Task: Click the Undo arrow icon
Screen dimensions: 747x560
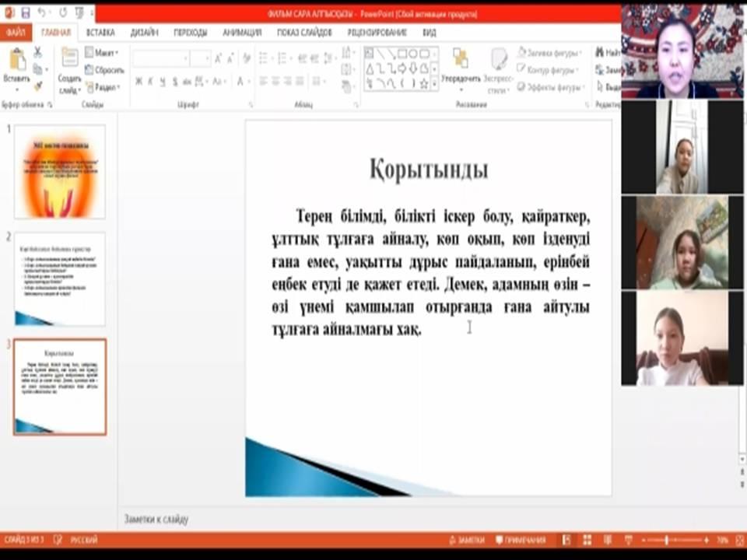Action: [42, 13]
